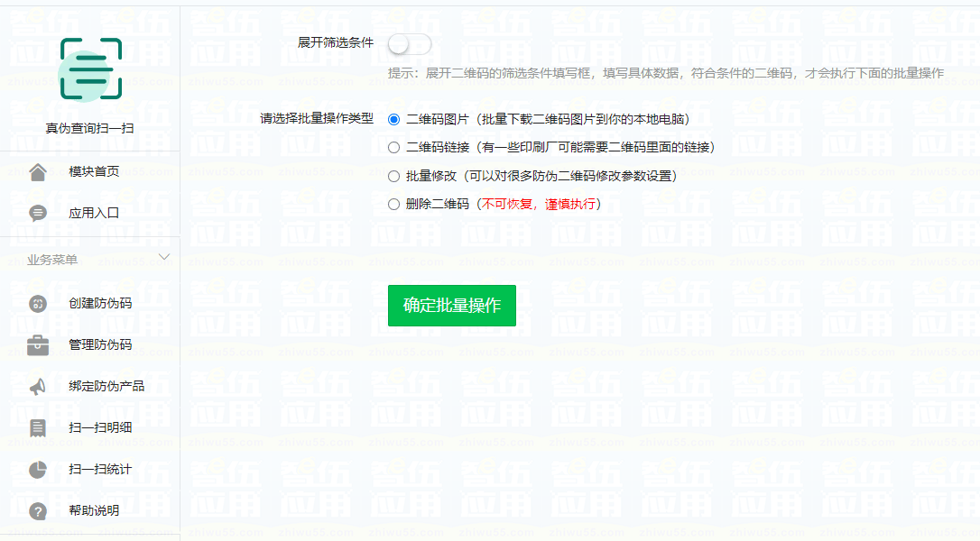Collapse the 业务菜单 section chevron
Image resolution: width=980 pixels, height=541 pixels.
point(164,258)
